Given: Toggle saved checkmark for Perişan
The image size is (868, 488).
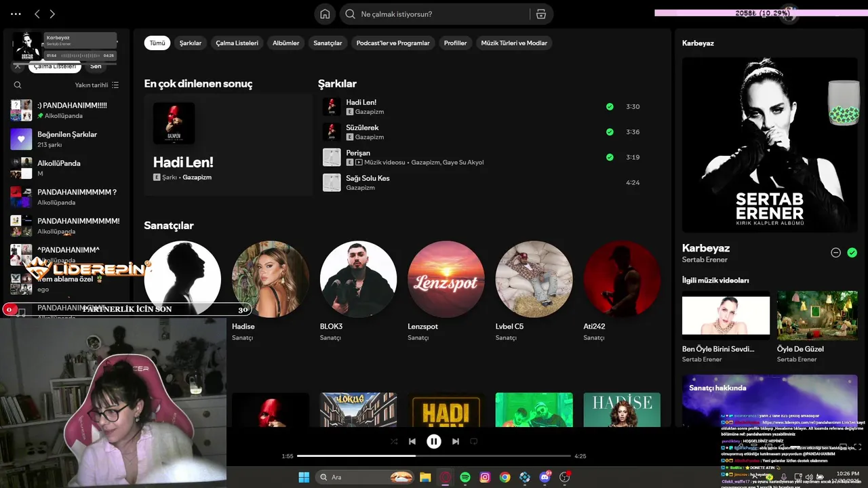Looking at the screenshot, I should pos(610,157).
